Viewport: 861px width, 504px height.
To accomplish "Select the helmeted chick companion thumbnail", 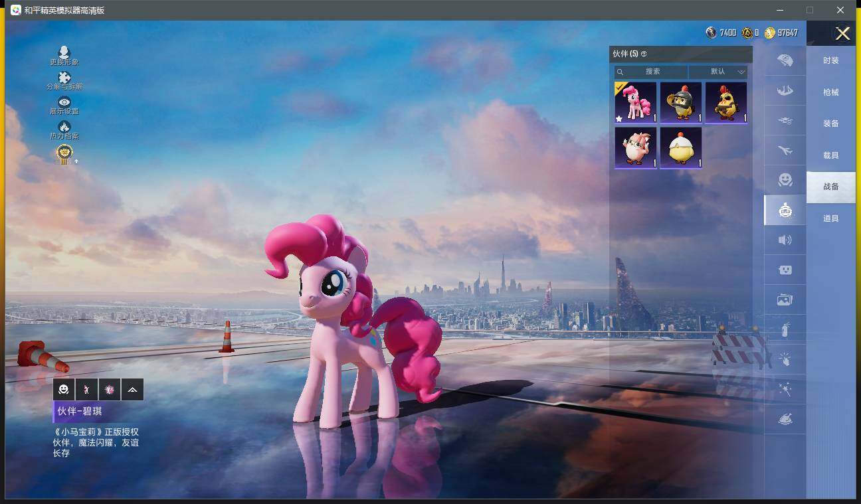I will point(681,102).
